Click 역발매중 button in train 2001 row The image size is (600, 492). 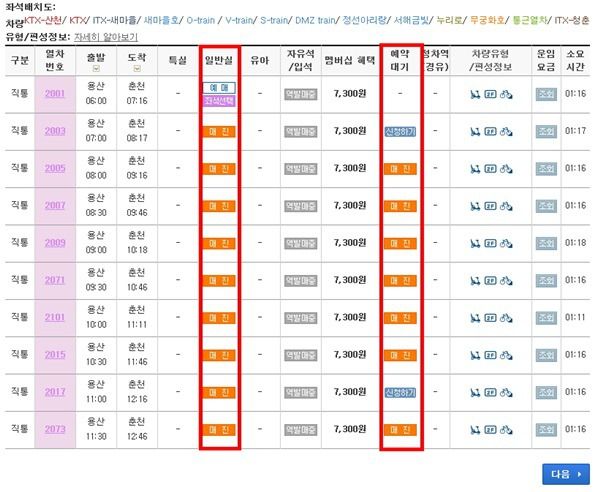300,94
